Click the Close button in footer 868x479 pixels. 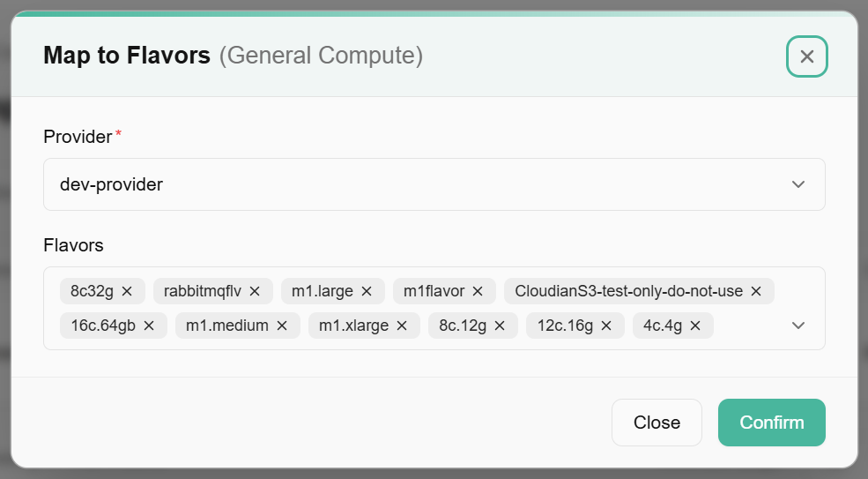click(657, 423)
